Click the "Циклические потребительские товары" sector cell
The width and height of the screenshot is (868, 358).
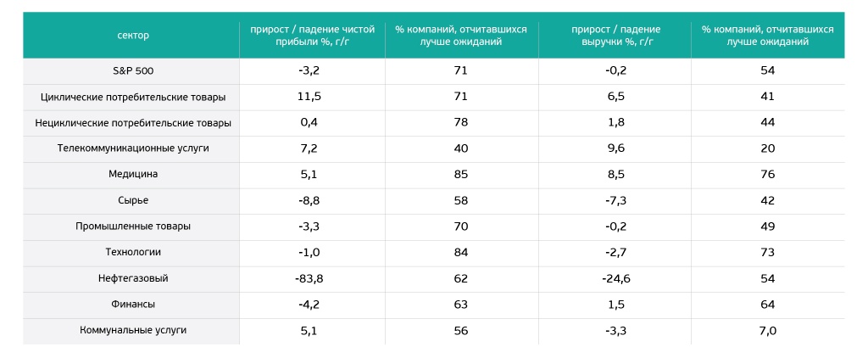[132, 97]
